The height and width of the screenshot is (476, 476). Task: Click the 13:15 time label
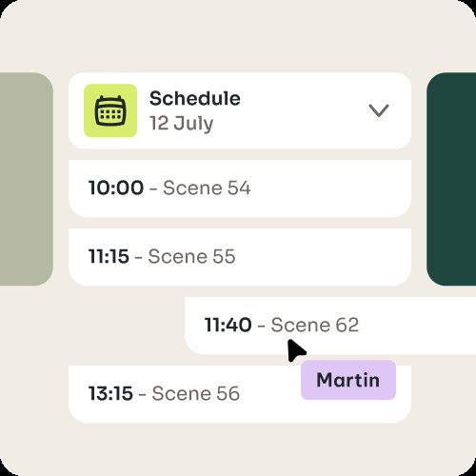(110, 393)
